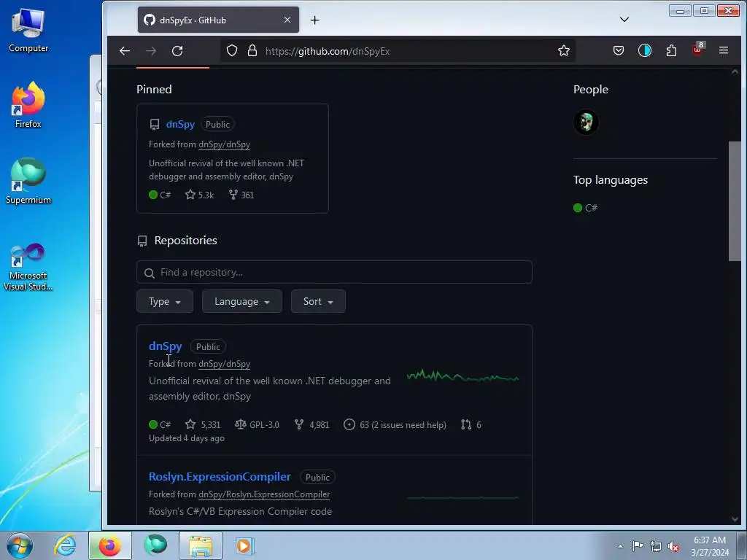Click the address bar URL
The width and height of the screenshot is (747, 560).
[x=328, y=51]
